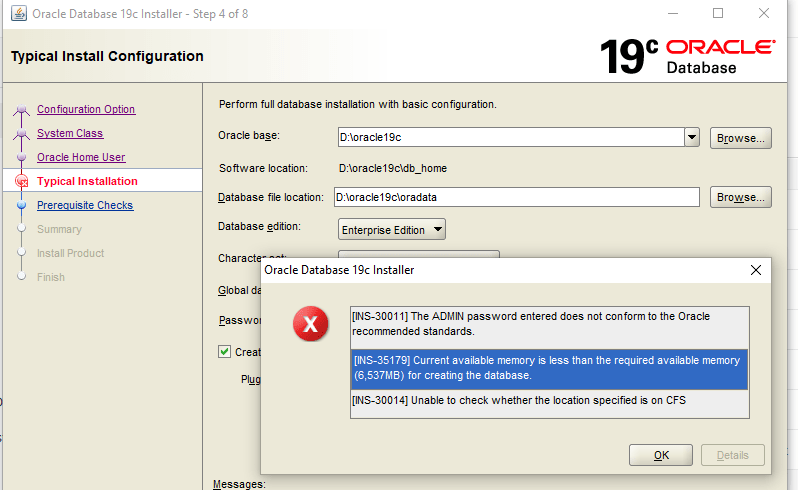Viewport: 798px width, 490px height.
Task: Click the Typical Installation step marker icon
Action: 22,182
